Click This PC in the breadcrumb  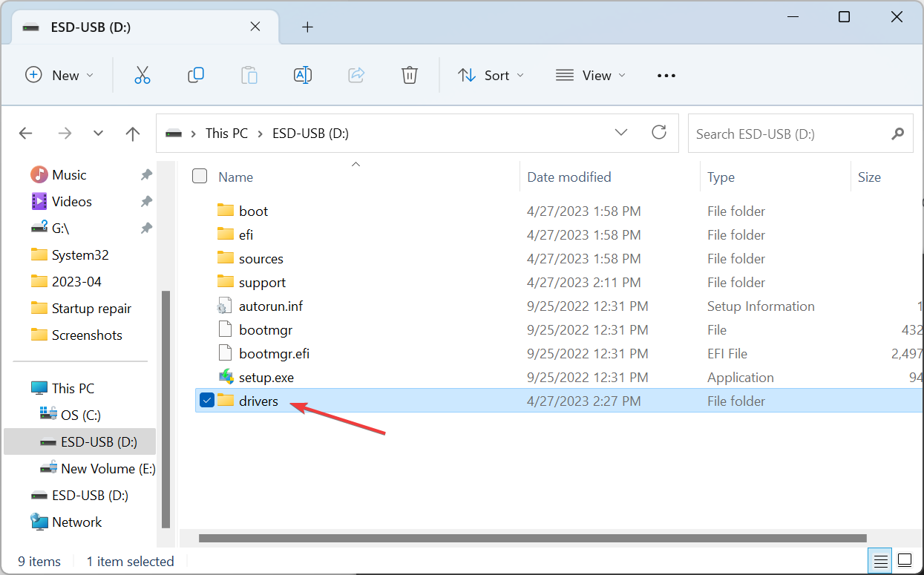[226, 134]
